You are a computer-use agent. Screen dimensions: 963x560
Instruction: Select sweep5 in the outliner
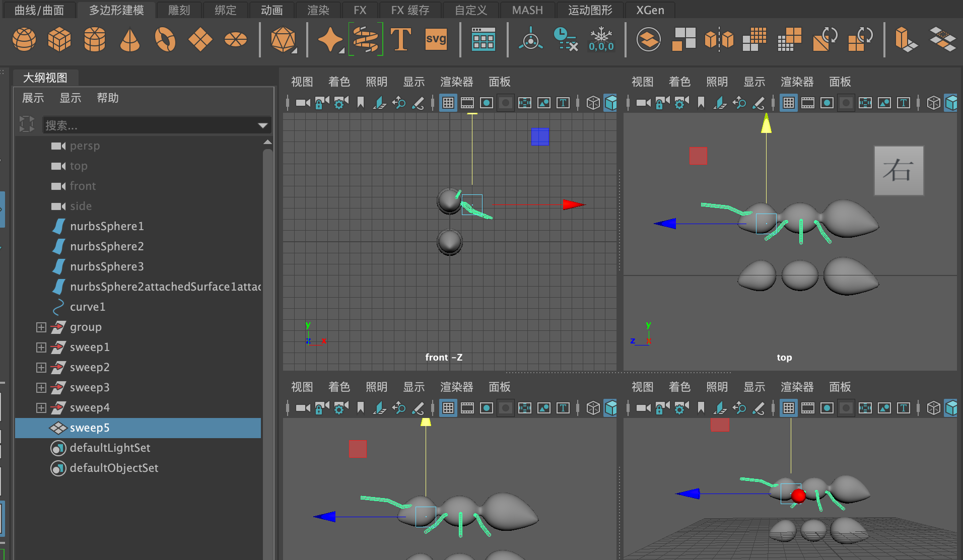pyautogui.click(x=138, y=428)
